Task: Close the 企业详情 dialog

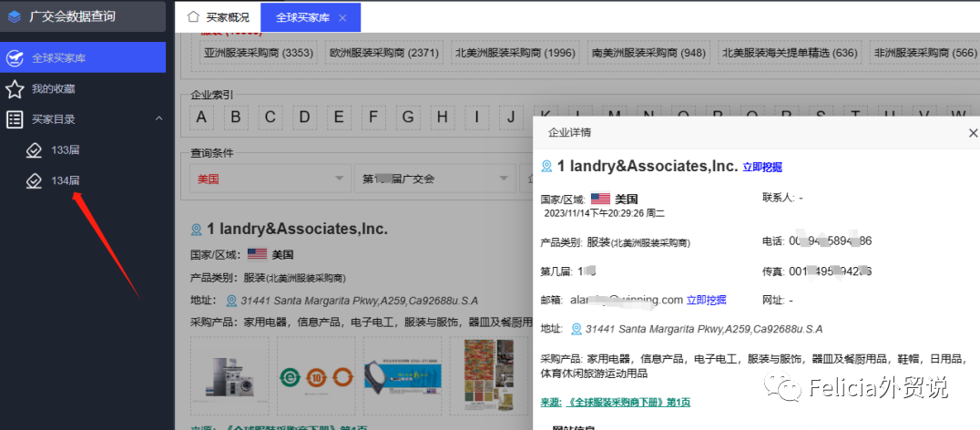Action: 973,132
